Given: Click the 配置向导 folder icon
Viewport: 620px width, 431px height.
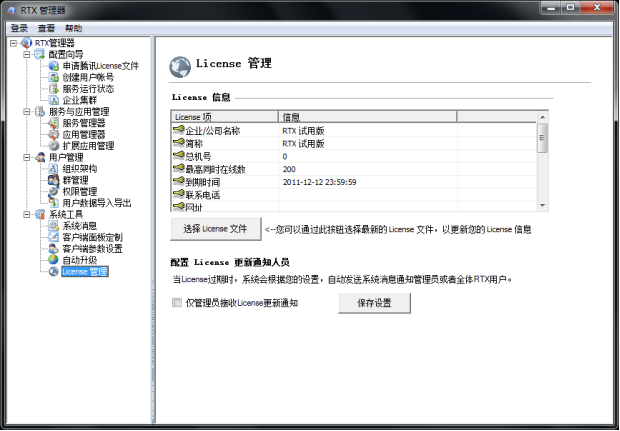Looking at the screenshot, I should [40, 54].
